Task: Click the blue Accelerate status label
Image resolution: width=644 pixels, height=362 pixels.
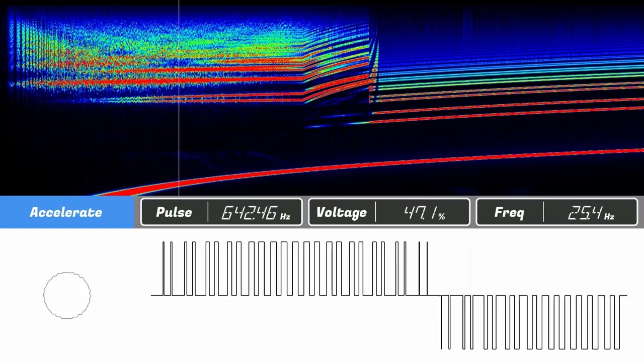Action: point(66,212)
